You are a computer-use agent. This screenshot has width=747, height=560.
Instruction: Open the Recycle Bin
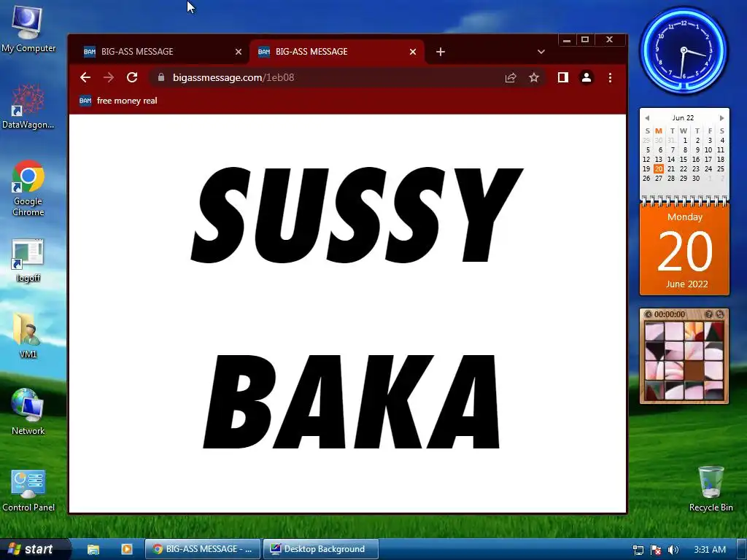click(711, 489)
